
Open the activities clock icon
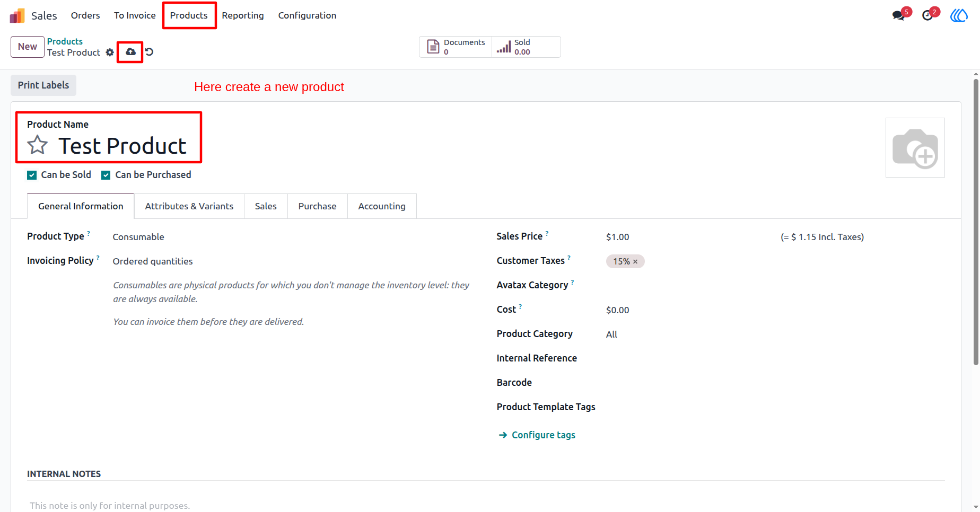pyautogui.click(x=927, y=15)
